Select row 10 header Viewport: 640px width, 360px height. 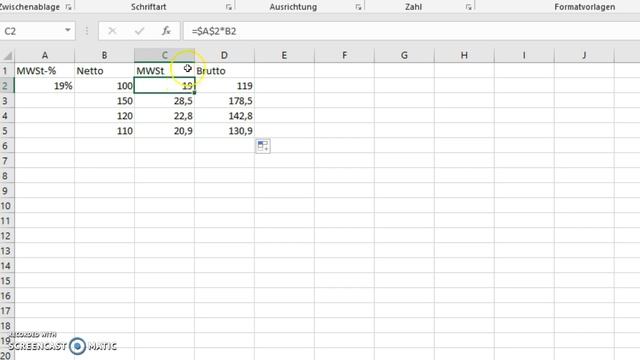pyautogui.click(x=7, y=206)
